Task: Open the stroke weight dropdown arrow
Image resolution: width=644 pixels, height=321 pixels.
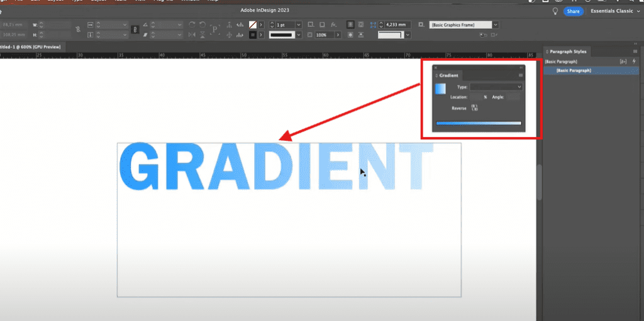Action: pyautogui.click(x=299, y=24)
